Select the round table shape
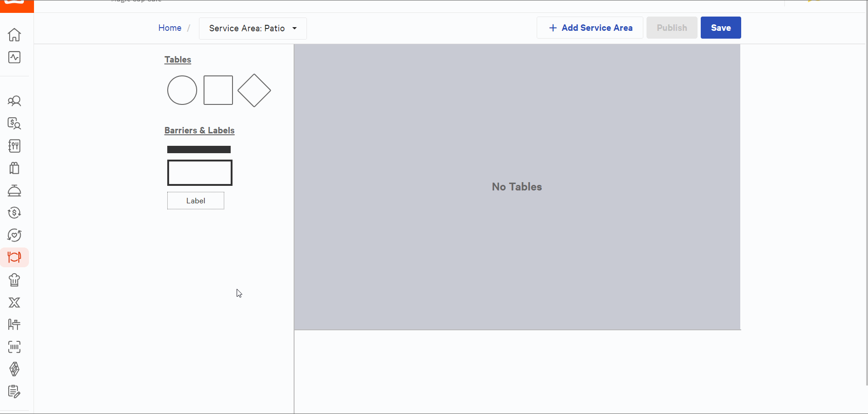This screenshot has height=414, width=868. (x=182, y=90)
